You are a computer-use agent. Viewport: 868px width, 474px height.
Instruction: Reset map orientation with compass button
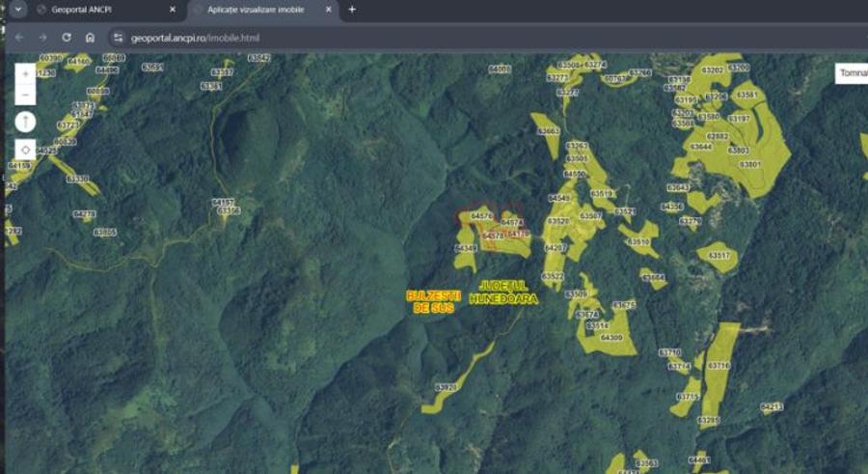pos(25,122)
